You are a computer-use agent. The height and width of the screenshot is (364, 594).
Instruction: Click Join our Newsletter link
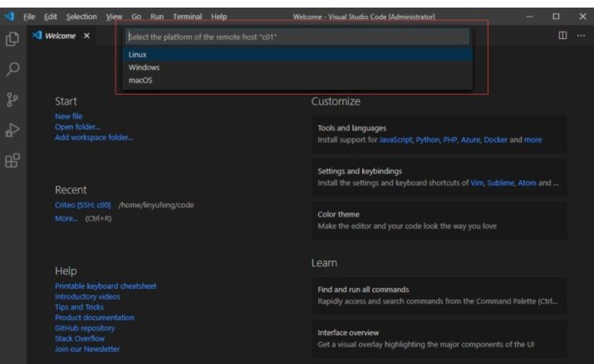(87, 349)
